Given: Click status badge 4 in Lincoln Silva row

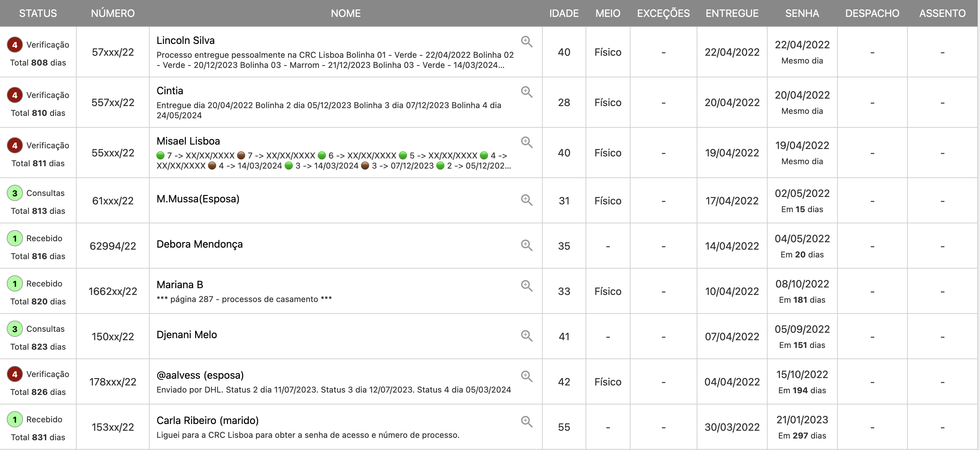Looking at the screenshot, I should click(x=15, y=45).
